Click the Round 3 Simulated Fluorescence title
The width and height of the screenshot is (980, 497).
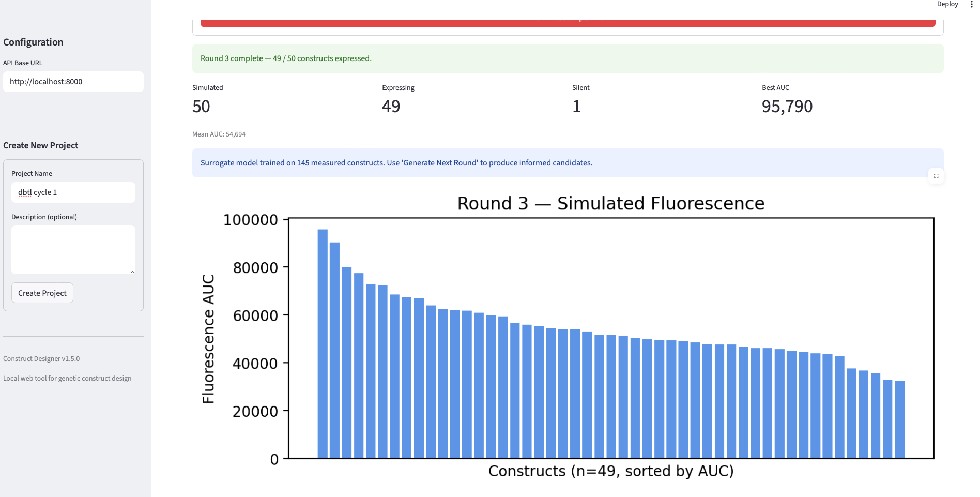pos(611,203)
